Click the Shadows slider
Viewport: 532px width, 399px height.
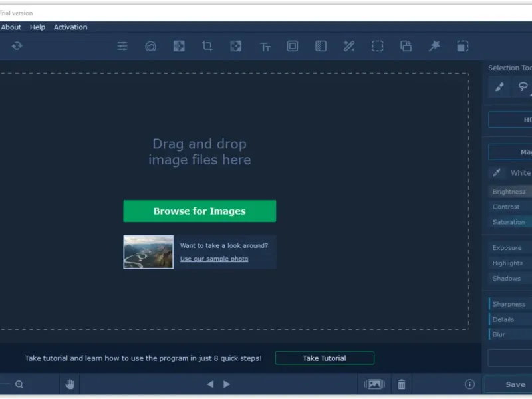pos(510,278)
